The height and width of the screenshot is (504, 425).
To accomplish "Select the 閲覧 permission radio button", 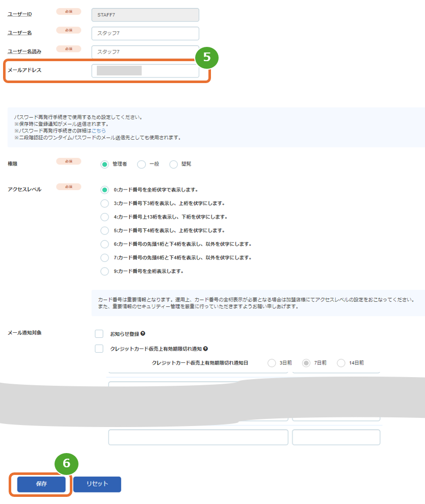I will point(174,165).
